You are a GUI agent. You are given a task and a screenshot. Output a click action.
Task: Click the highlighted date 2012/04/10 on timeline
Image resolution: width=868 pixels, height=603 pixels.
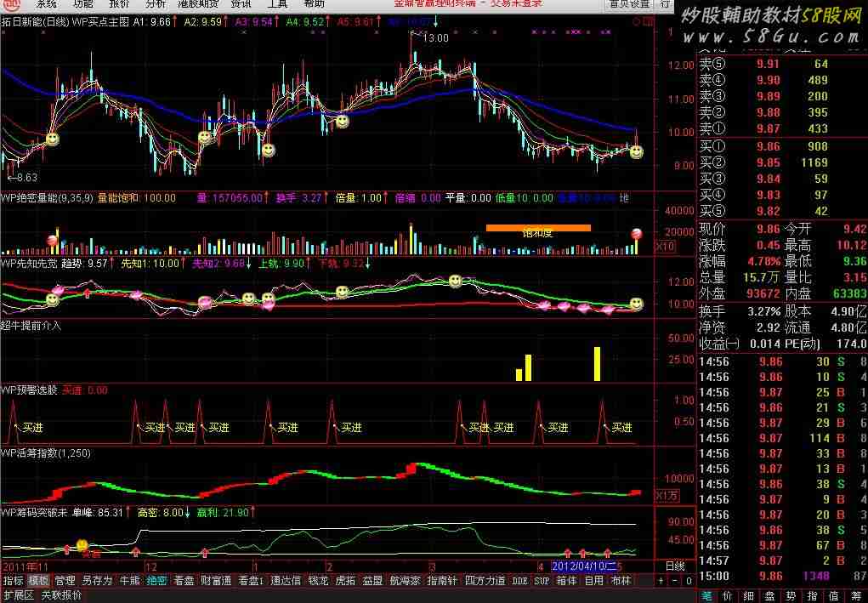[585, 566]
